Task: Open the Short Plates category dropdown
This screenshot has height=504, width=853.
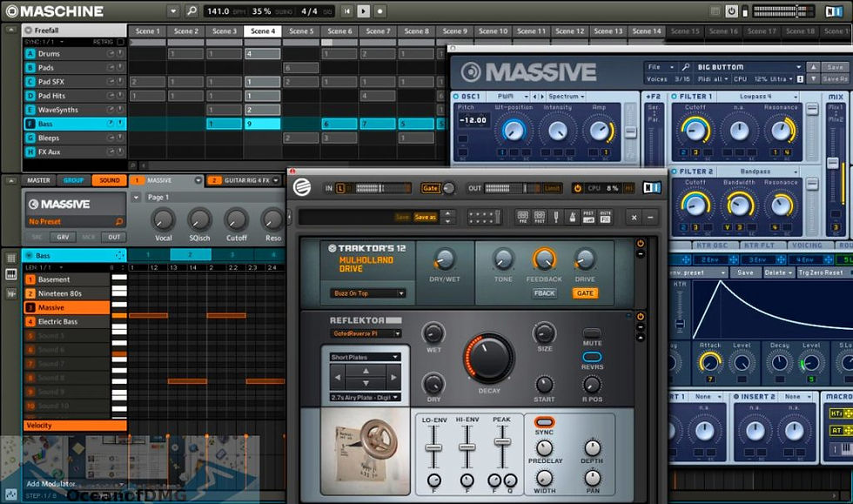Action: click(x=365, y=357)
